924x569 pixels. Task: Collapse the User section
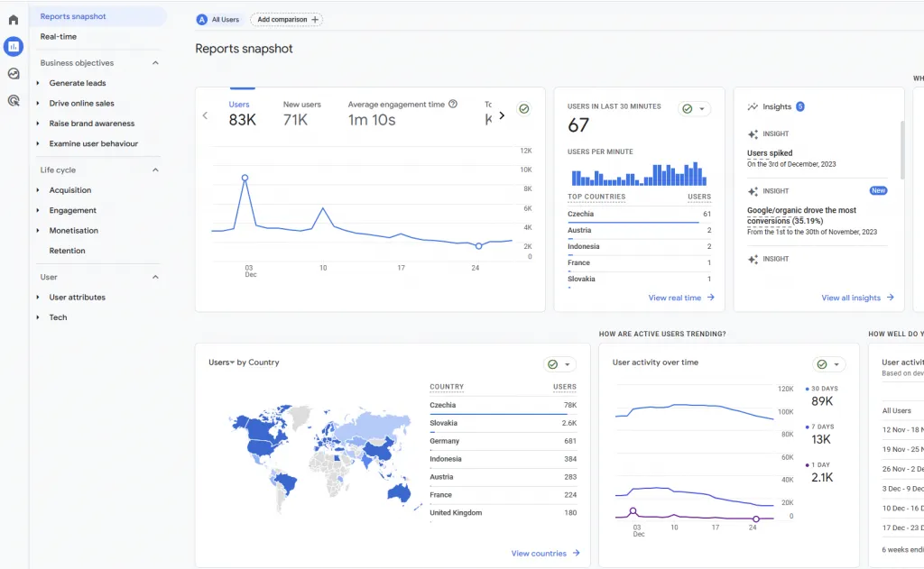click(155, 277)
